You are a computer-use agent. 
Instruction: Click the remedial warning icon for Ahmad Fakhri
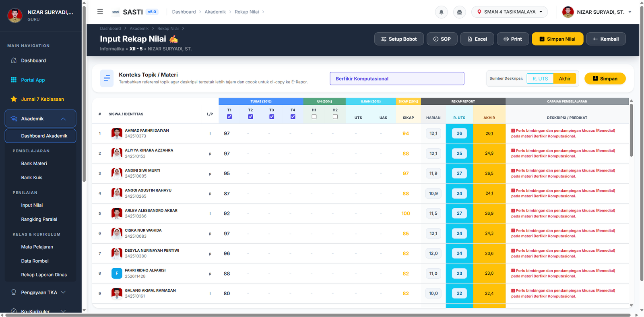point(513,131)
